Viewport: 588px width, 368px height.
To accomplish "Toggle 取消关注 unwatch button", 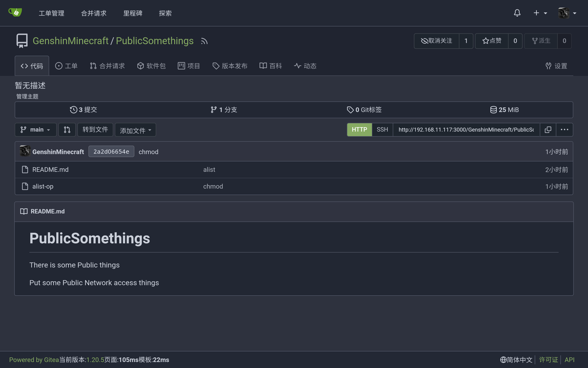I will coord(436,41).
